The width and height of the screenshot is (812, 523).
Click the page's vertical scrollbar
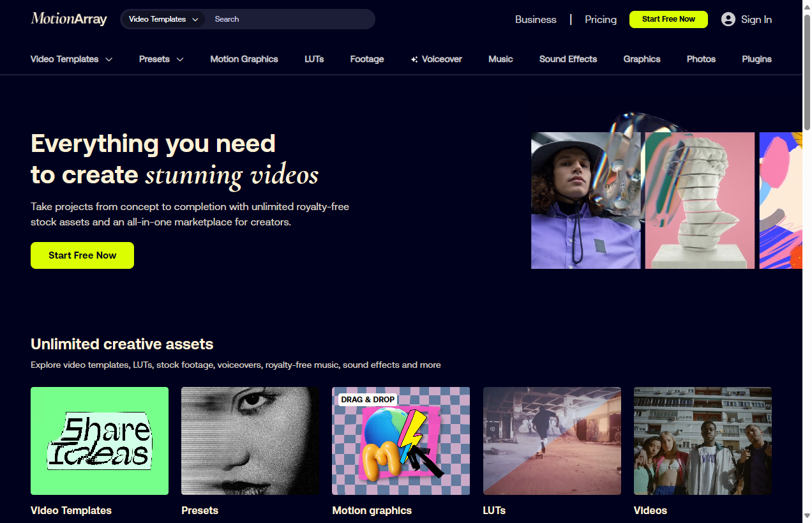807,255
